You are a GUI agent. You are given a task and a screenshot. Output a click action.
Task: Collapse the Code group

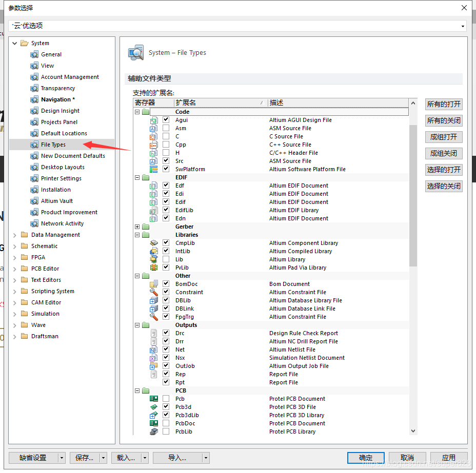tap(137, 112)
